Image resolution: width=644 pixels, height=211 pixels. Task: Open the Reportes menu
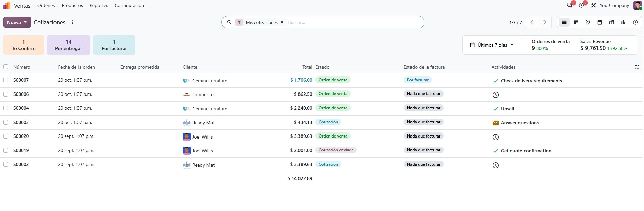99,5
